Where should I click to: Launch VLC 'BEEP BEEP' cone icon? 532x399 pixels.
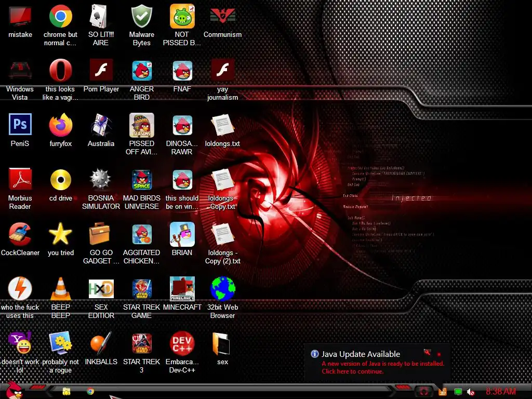pyautogui.click(x=60, y=289)
